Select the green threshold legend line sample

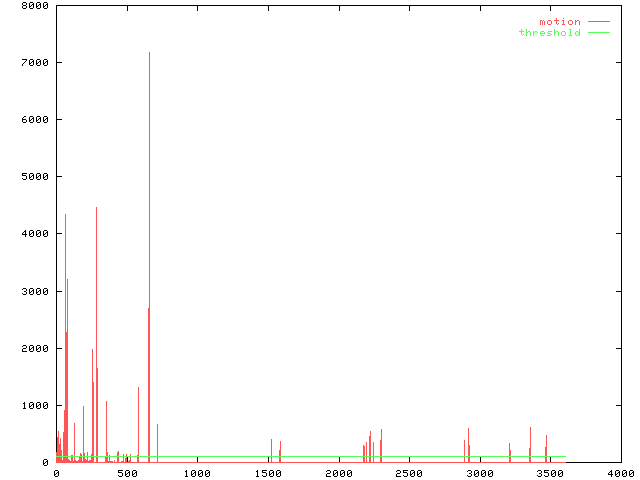[598, 33]
